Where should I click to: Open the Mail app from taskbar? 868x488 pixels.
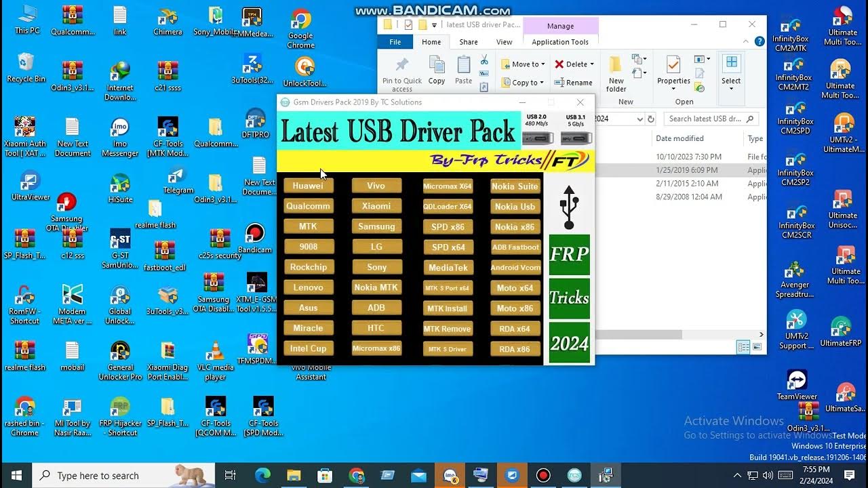pyautogui.click(x=418, y=475)
